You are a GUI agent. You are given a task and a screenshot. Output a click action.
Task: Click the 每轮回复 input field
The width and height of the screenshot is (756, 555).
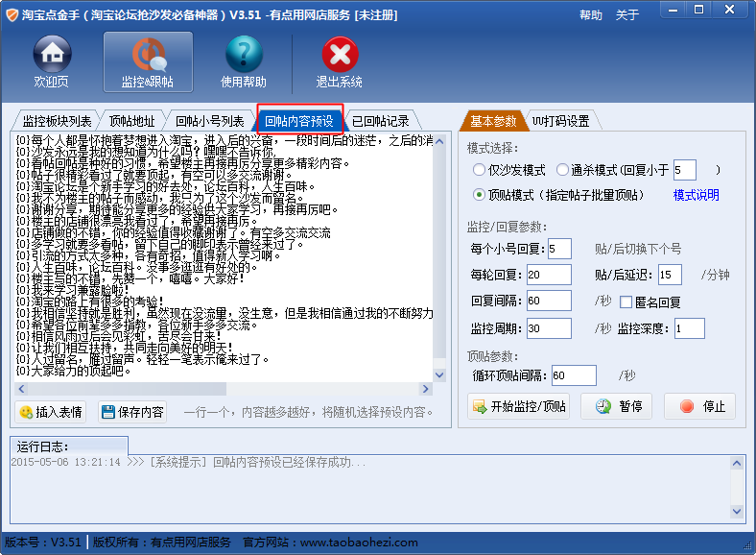tap(549, 275)
